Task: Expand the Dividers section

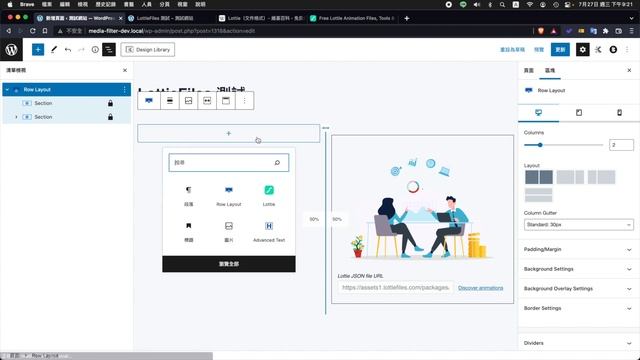Action: click(x=579, y=343)
